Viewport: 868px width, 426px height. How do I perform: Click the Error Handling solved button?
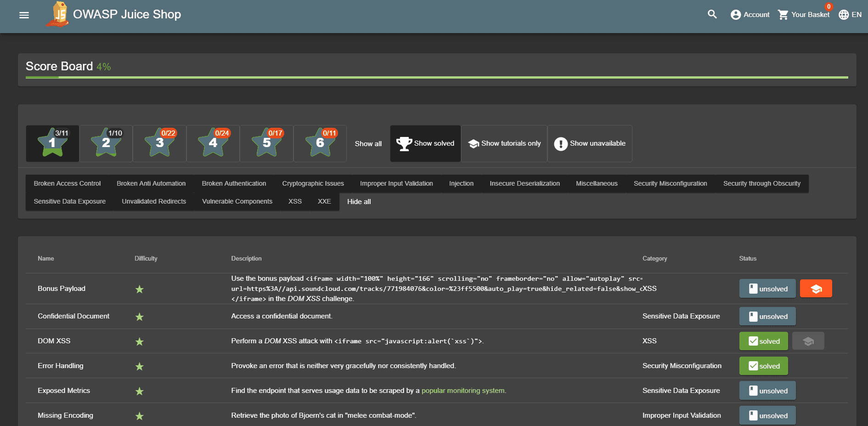pos(763,366)
